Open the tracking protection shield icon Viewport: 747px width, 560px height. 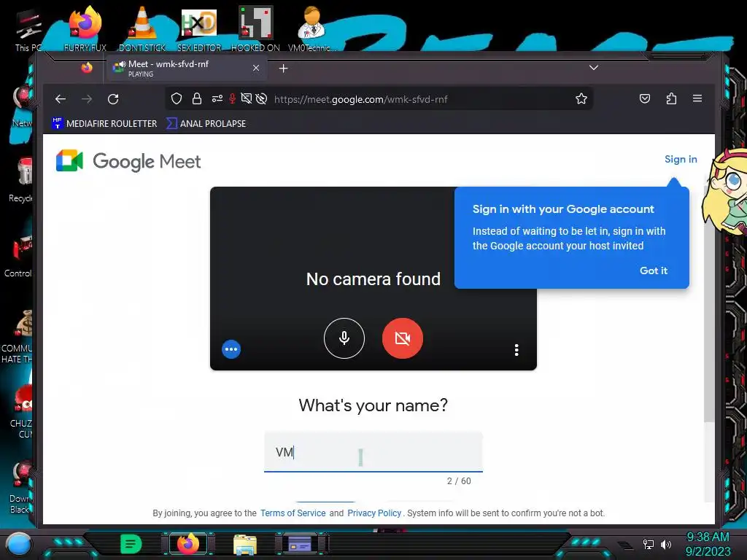[177, 98]
